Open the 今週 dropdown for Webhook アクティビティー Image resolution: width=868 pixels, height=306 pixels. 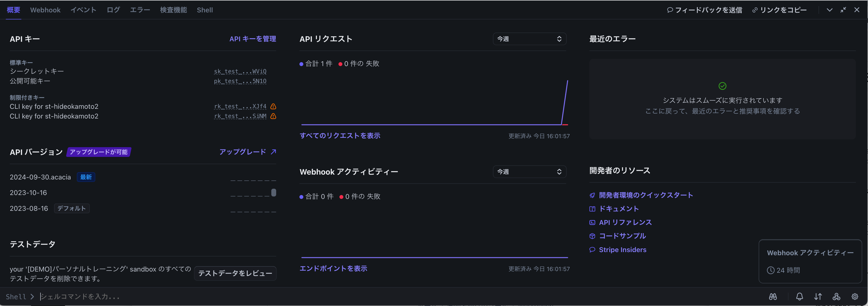(529, 171)
